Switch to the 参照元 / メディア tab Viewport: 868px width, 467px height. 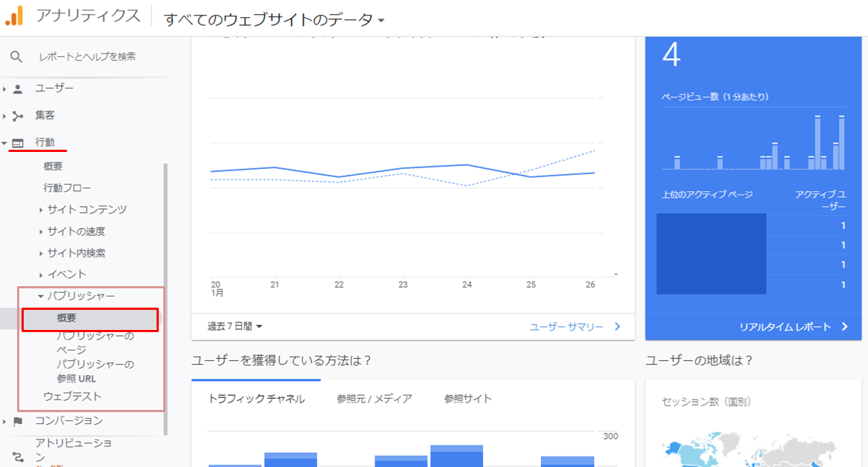coord(374,399)
